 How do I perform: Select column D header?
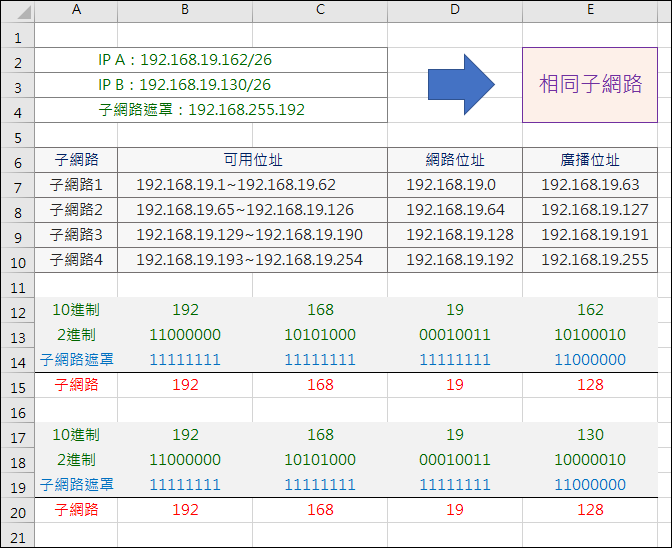(x=455, y=10)
